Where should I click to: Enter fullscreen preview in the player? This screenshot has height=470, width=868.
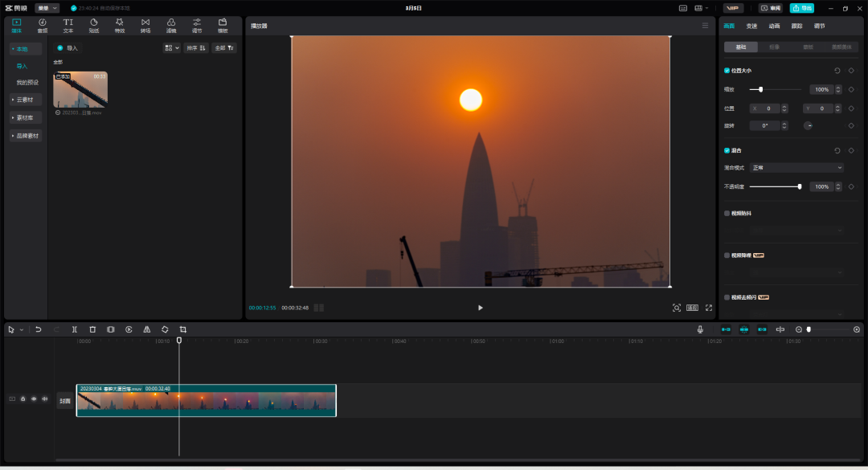coord(709,308)
